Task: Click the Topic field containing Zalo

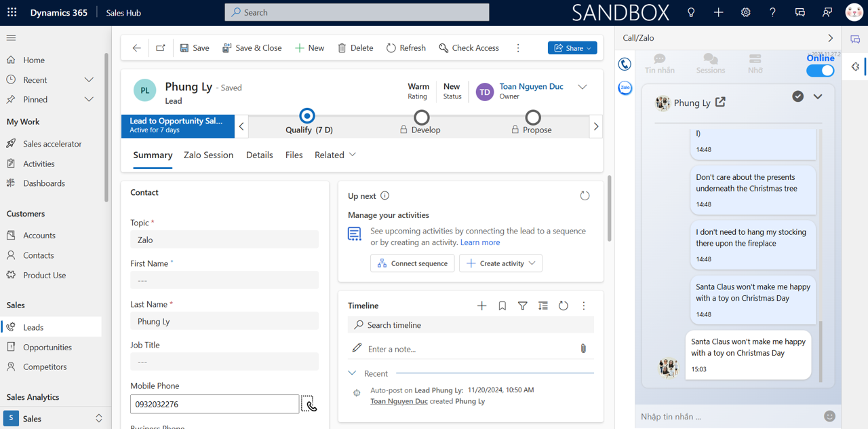Action: coord(224,240)
